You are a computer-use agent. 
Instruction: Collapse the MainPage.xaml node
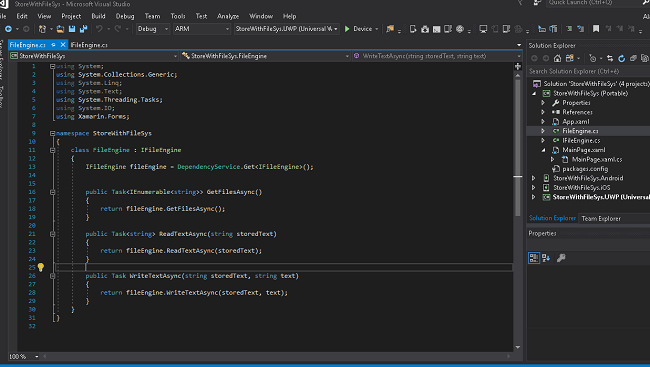[543, 150]
